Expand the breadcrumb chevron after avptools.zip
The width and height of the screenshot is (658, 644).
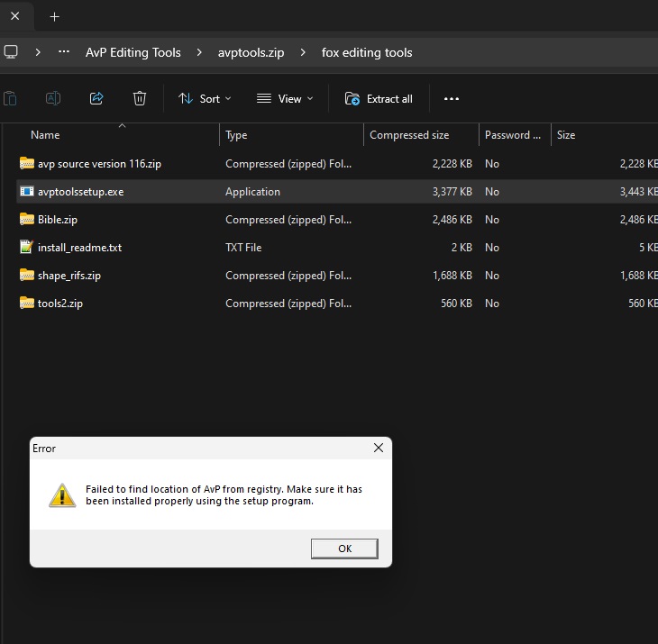point(303,52)
